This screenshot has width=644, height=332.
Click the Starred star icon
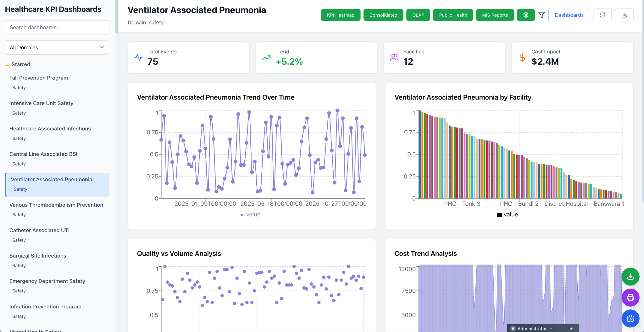click(8, 64)
